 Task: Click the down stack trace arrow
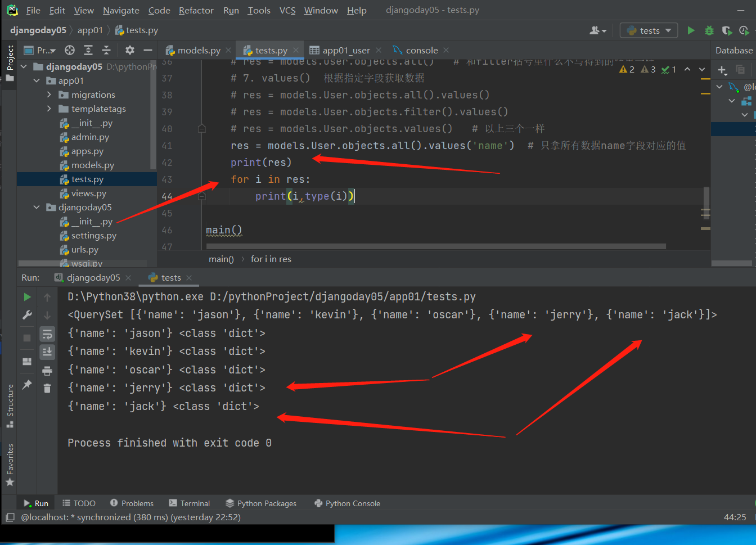47,315
